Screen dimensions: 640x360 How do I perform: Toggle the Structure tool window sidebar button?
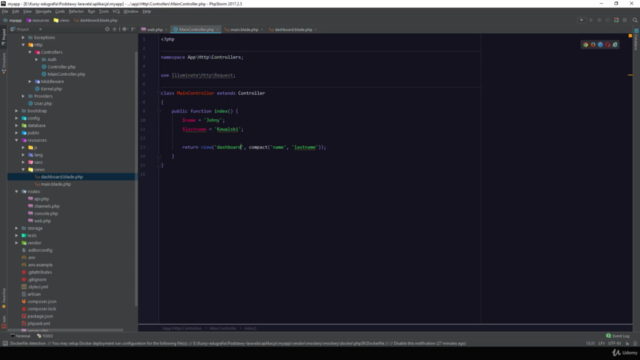click(x=4, y=63)
